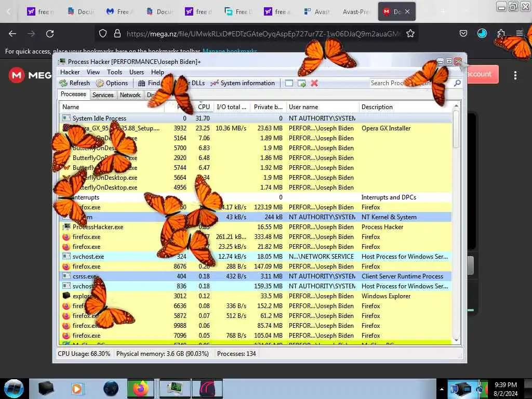Image resolution: width=532 pixels, height=399 pixels.
Task: Open the Tools menu
Action: (114, 72)
